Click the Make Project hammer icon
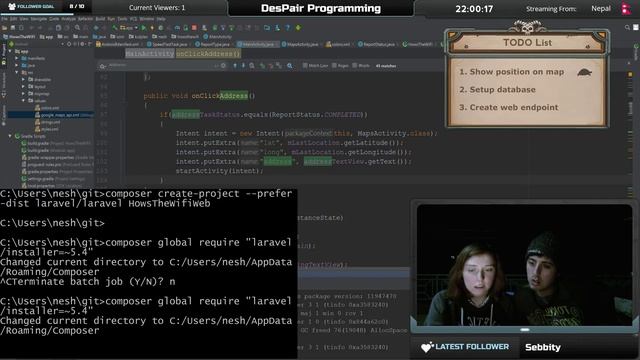This screenshot has height=360, width=640. pyautogui.click(x=115, y=27)
